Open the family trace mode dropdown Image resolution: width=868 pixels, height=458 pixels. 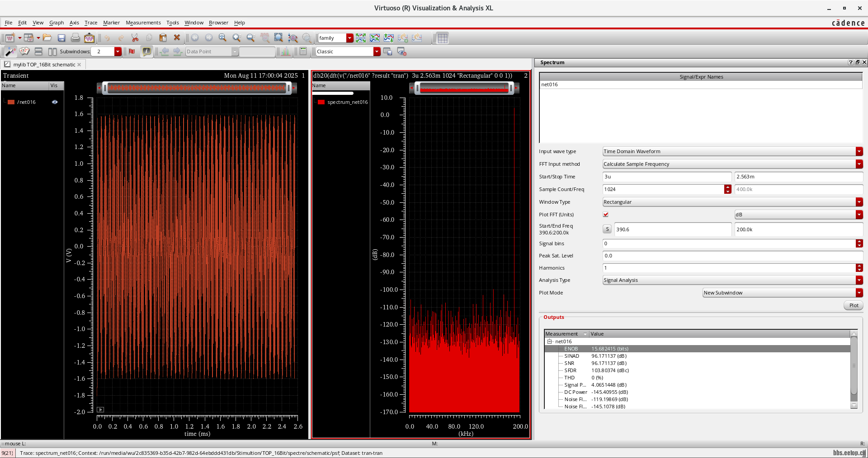coord(350,38)
